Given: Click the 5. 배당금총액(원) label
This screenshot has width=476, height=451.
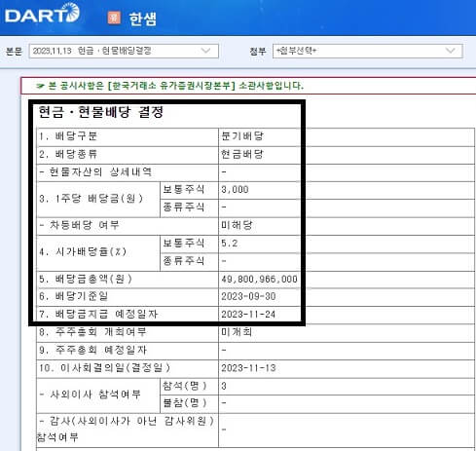Looking at the screenshot, I should pyautogui.click(x=86, y=280).
